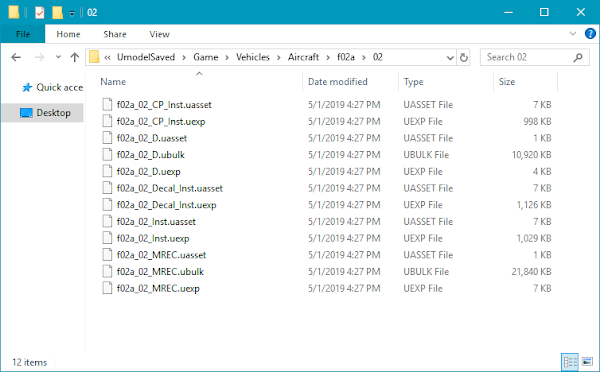Switch to the large icons view layout
The image size is (600, 372).
tap(587, 362)
